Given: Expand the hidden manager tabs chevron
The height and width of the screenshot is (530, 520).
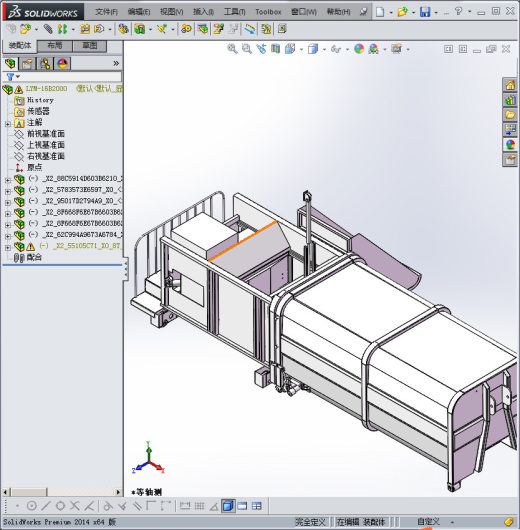Looking at the screenshot, I should click(116, 63).
